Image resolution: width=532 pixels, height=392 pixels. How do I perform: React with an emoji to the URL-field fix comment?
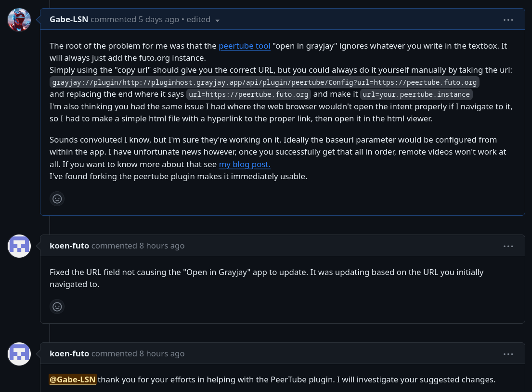(57, 306)
